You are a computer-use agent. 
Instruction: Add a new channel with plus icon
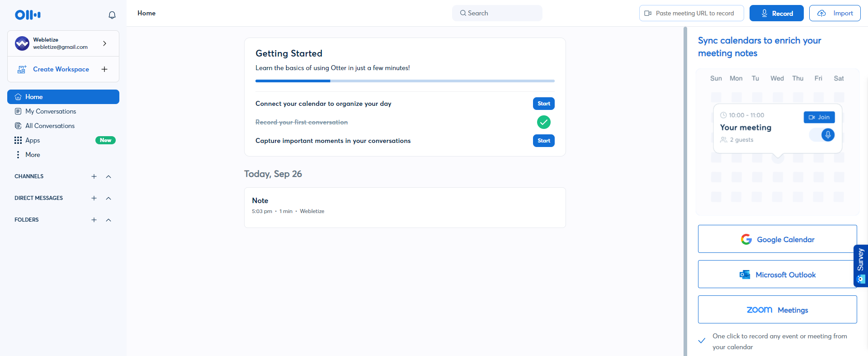tap(94, 176)
